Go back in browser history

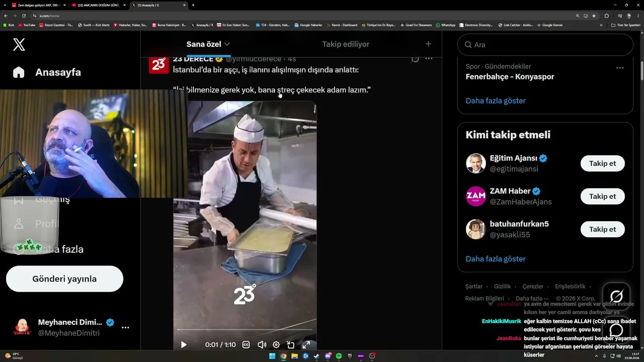(x=6, y=16)
